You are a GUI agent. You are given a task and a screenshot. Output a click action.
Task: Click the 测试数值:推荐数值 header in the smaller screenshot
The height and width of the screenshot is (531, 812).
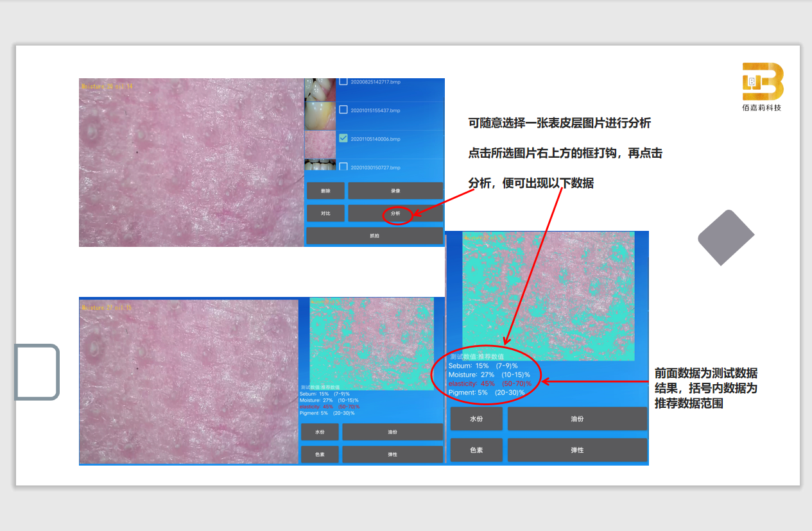320,387
